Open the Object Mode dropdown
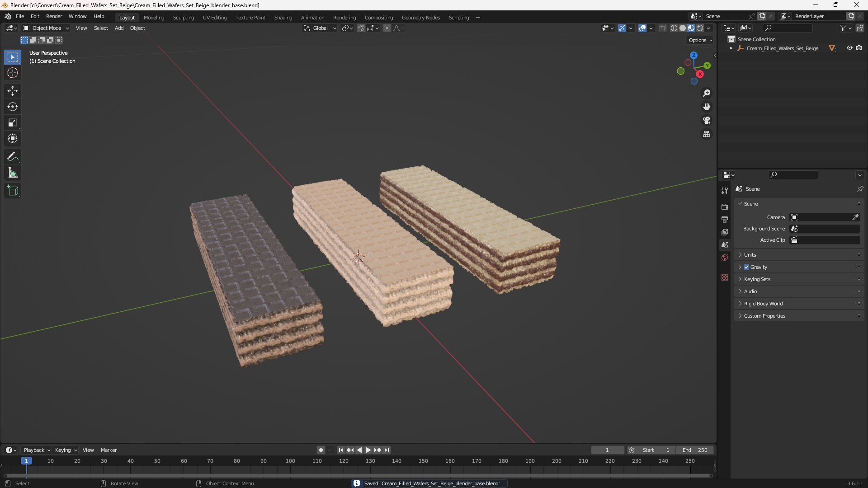Image resolution: width=868 pixels, height=488 pixels. [x=46, y=28]
